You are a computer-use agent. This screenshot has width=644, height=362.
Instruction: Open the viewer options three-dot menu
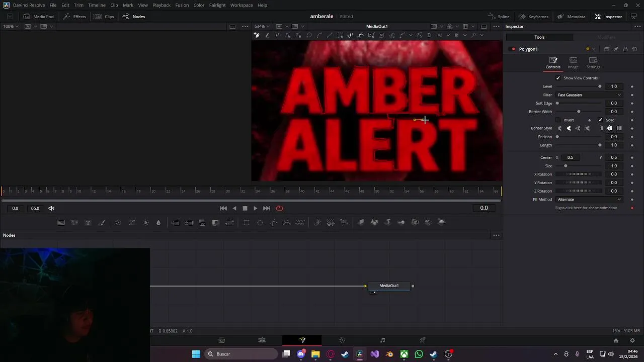click(x=496, y=26)
